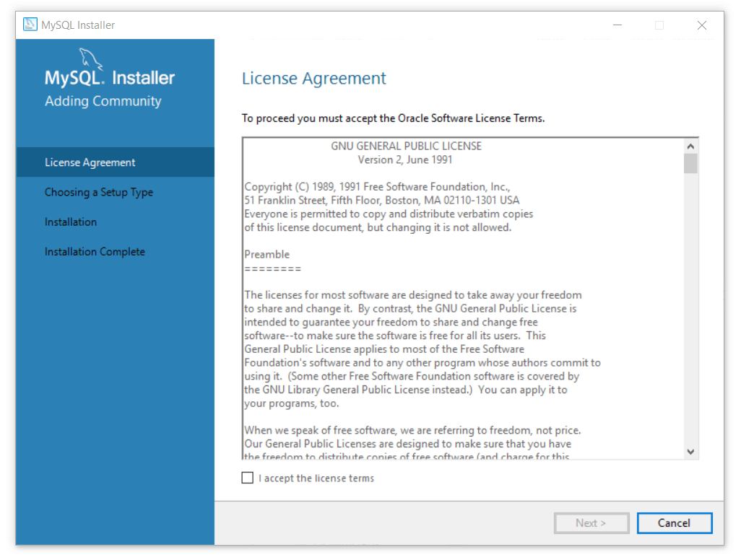Minimize the MySQL Installer window

(617, 25)
